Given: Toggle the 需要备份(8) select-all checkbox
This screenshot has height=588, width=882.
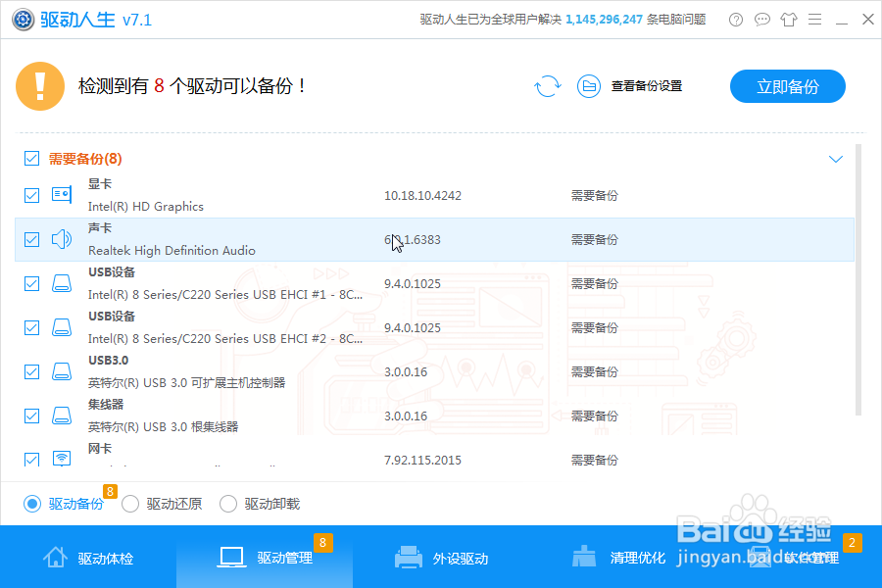Looking at the screenshot, I should pos(32,159).
